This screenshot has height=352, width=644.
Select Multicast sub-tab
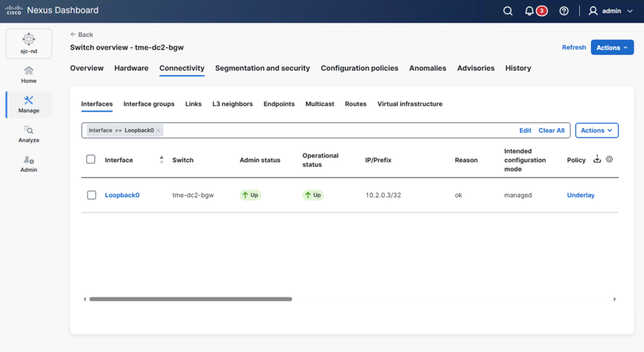point(319,104)
